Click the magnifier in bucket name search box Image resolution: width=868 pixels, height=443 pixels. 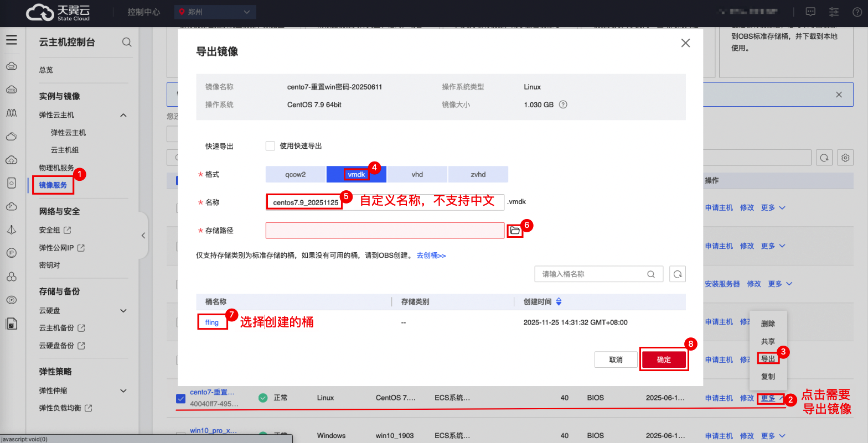pos(651,274)
